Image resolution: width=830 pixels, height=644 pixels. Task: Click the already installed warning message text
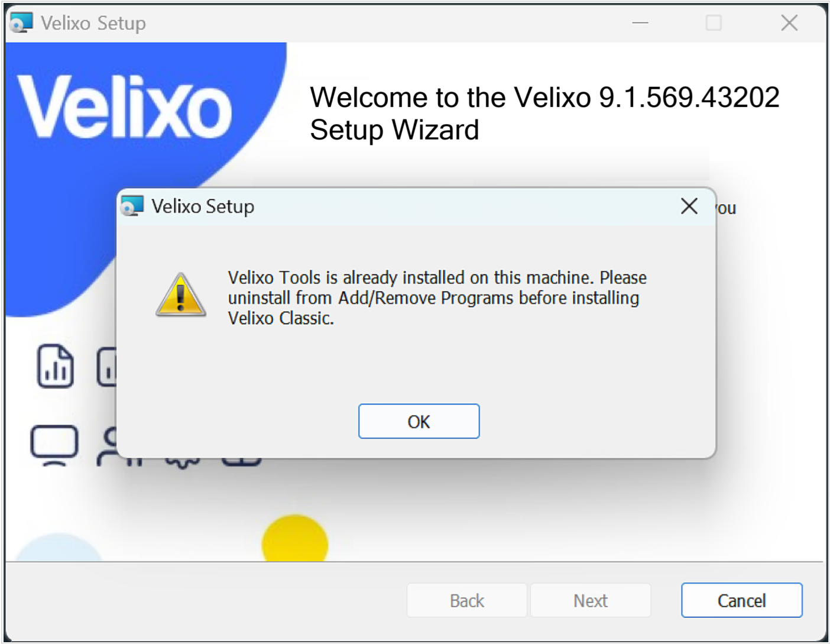click(x=437, y=297)
